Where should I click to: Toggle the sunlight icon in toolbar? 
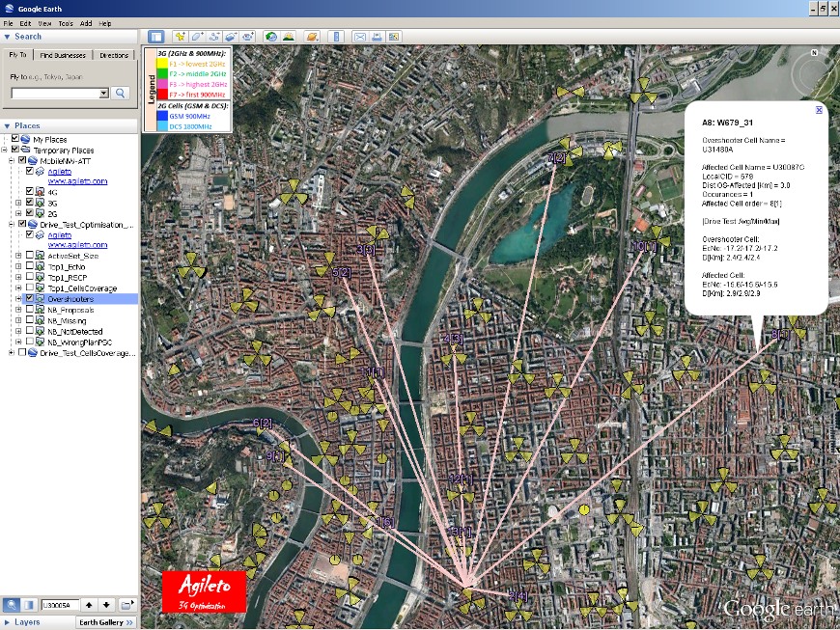(288, 37)
